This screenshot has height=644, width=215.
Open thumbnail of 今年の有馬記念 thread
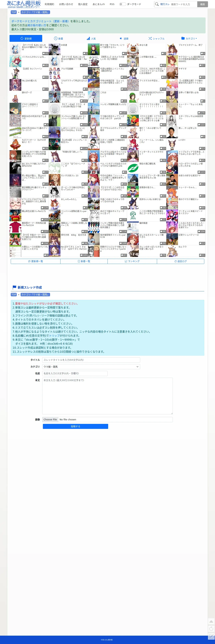[94, 85]
